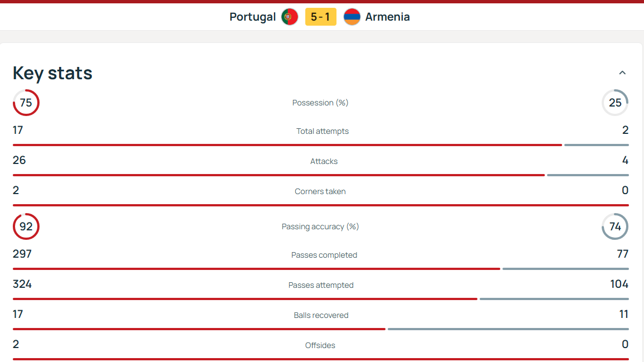Screen dimensions: 644x362
Task: Click the Passes attempted grey bar
Action: click(x=554, y=299)
